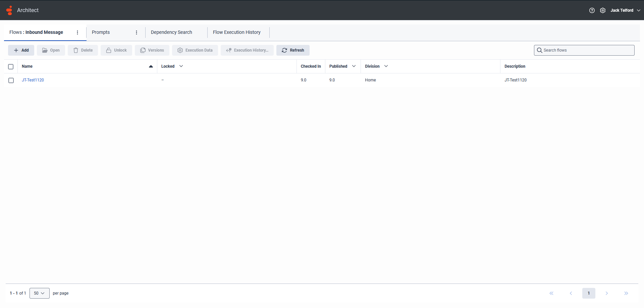644x308 pixels.
Task: Click the Add flow icon
Action: pos(16,50)
